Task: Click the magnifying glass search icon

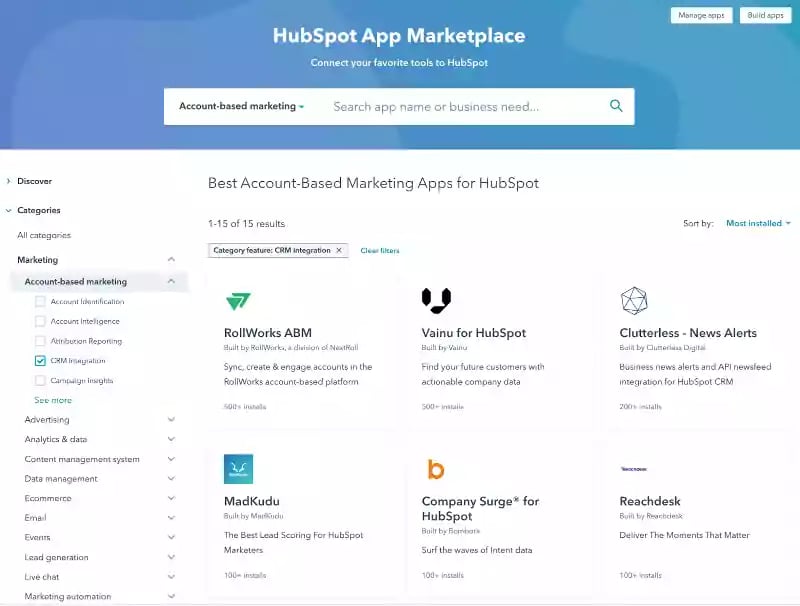Action: tap(616, 105)
